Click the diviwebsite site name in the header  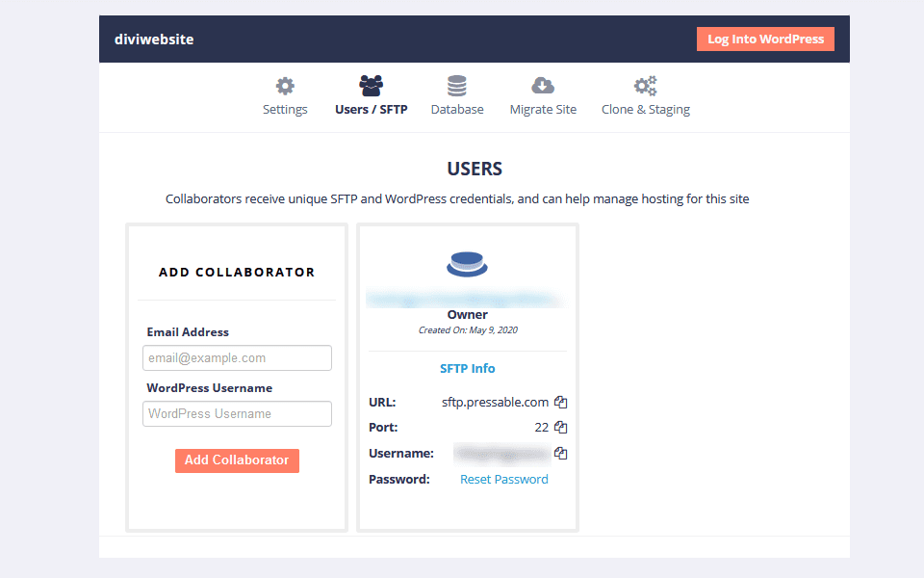[x=154, y=39]
